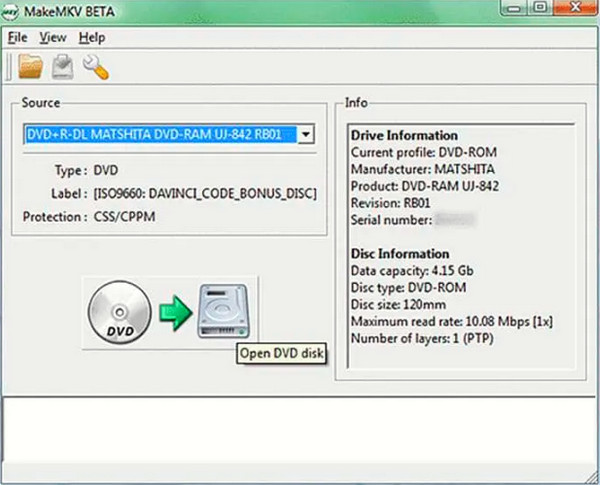Open the Help menu
This screenshot has height=485, width=600.
click(91, 37)
